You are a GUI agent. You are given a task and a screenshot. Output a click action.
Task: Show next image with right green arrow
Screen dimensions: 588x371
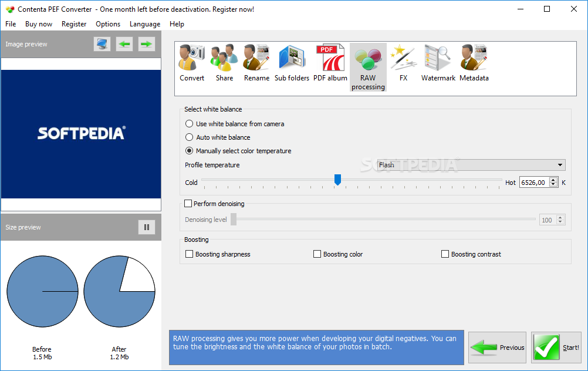(x=146, y=44)
